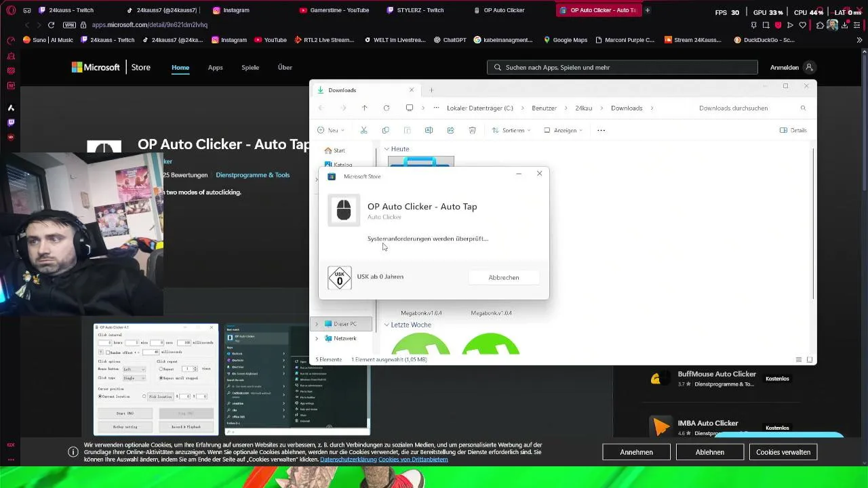Toggle the Details pane in Explorer

coord(793,130)
